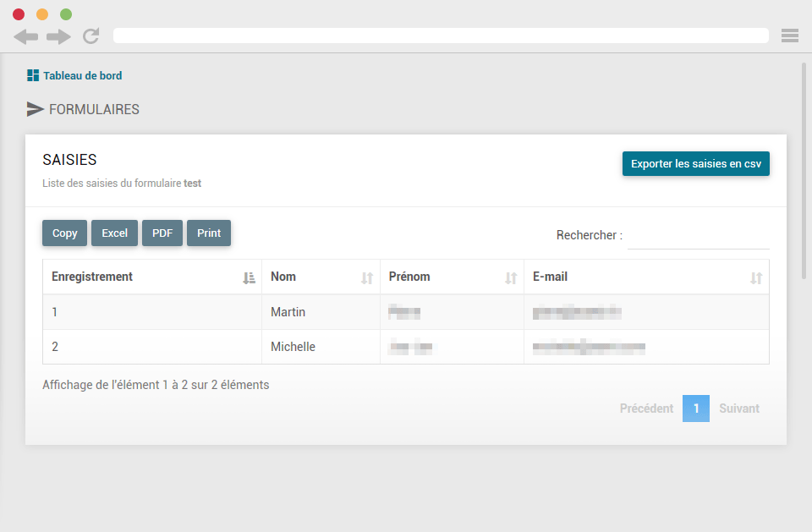Select the cell with name Martin
812x532 pixels.
point(321,312)
